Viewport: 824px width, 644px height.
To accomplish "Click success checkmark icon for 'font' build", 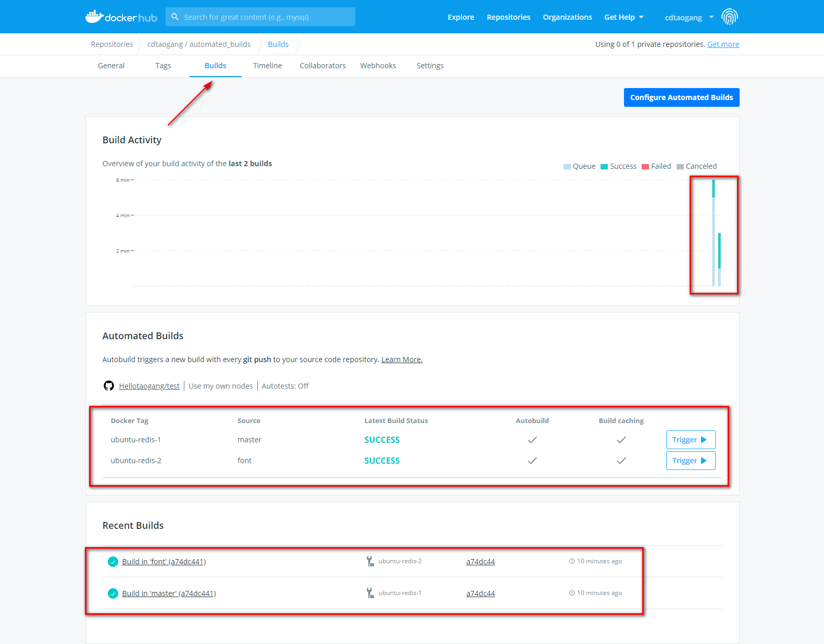I will [x=113, y=562].
